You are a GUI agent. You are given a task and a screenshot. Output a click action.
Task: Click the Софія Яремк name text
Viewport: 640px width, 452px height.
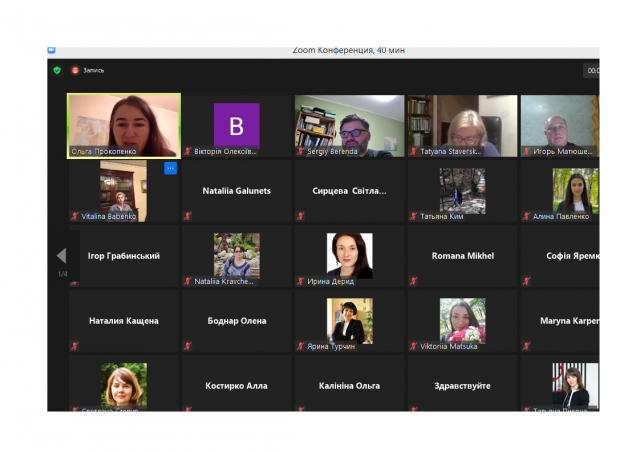(x=573, y=256)
